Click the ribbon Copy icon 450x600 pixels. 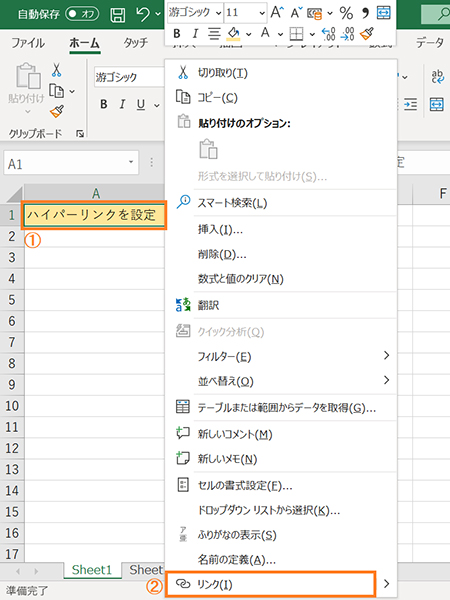tap(57, 91)
